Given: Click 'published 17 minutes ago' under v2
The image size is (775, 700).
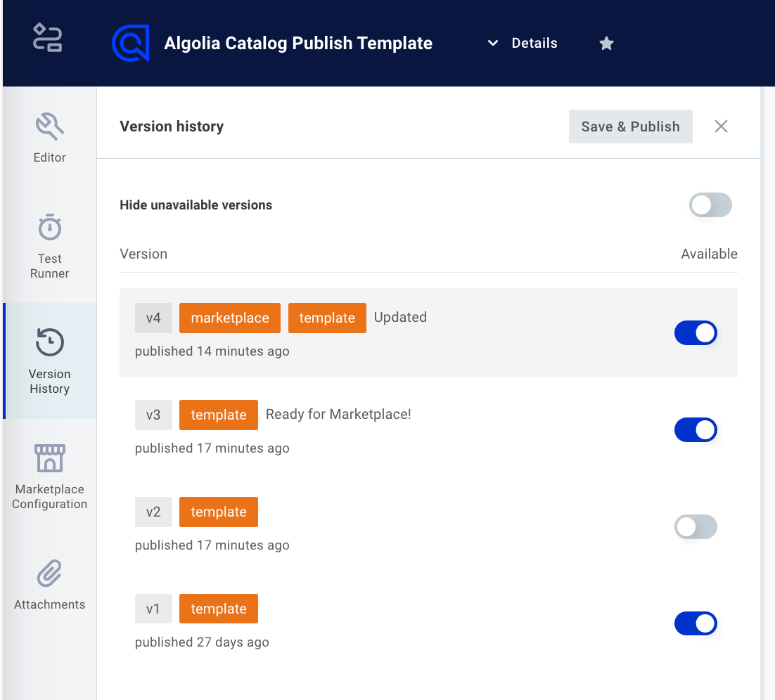Looking at the screenshot, I should coord(212,545).
